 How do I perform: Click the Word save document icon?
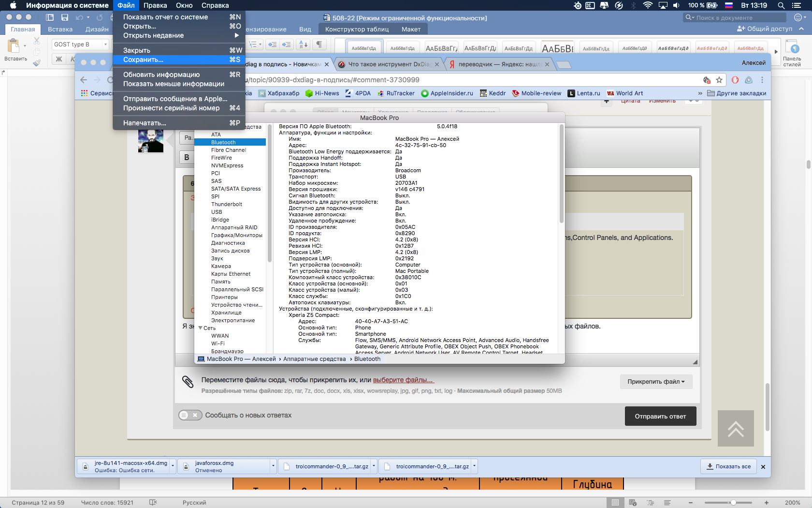65,17
